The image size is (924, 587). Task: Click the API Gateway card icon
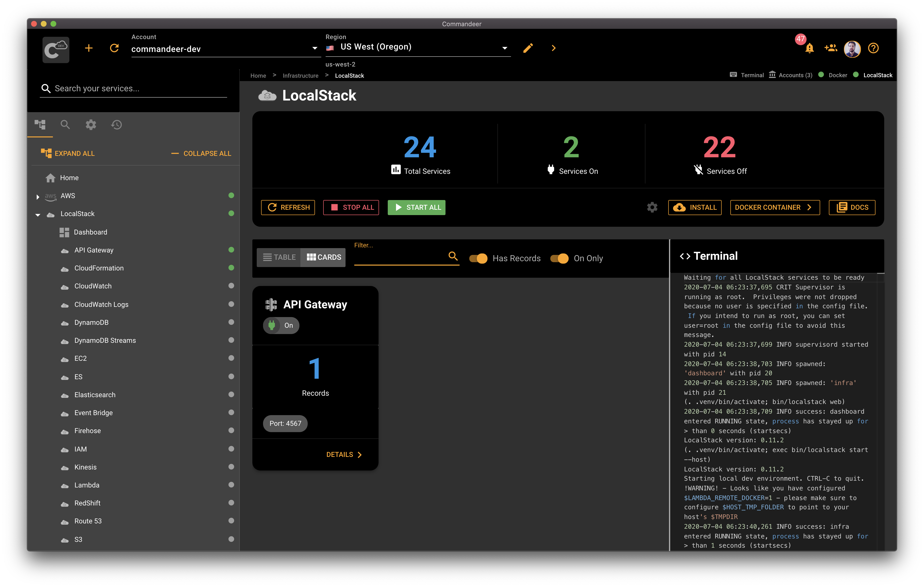click(271, 304)
